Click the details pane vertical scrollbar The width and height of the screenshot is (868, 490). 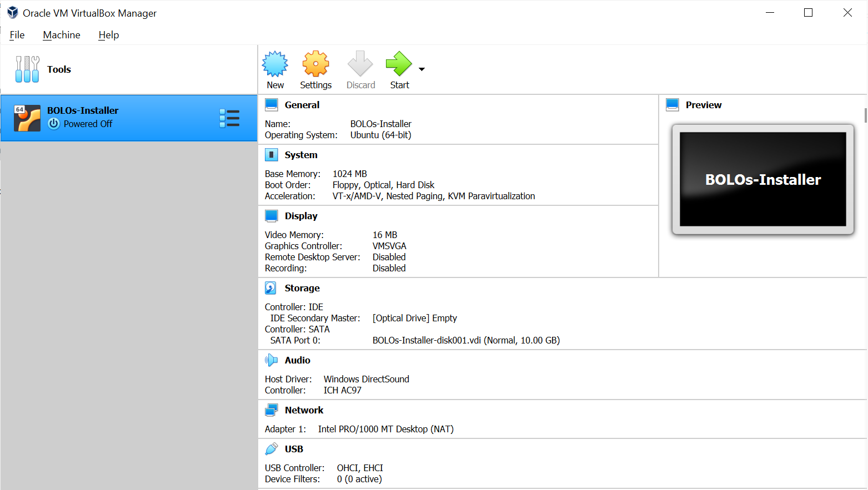click(865, 115)
